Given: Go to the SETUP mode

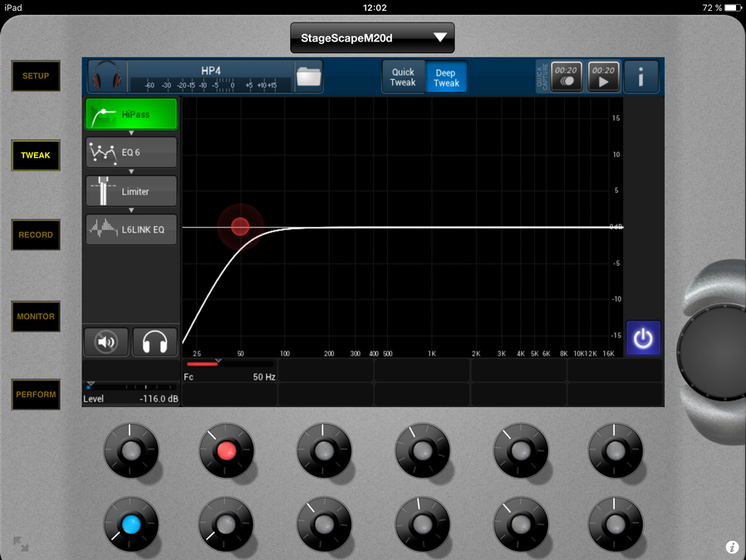Looking at the screenshot, I should pyautogui.click(x=36, y=76).
